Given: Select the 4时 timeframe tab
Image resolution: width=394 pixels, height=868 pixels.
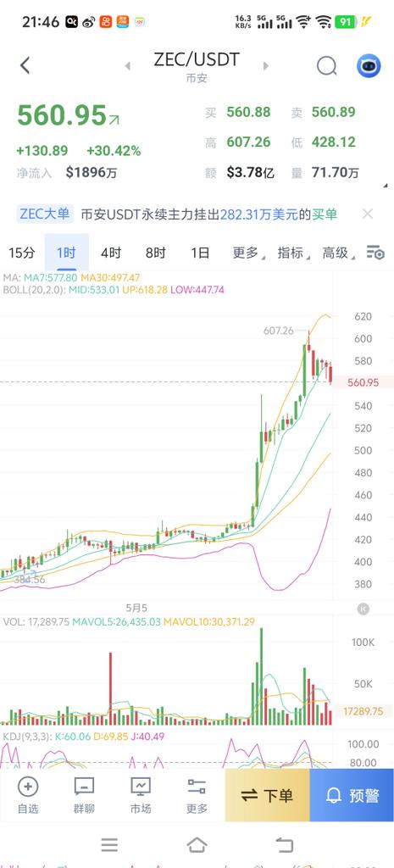Looking at the screenshot, I should pos(111,253).
